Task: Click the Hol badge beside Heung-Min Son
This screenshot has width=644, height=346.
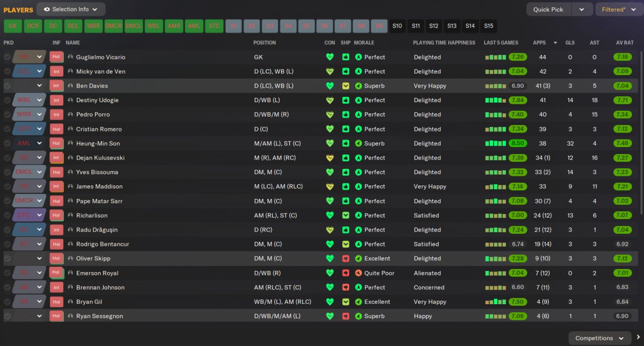Action: click(56, 144)
